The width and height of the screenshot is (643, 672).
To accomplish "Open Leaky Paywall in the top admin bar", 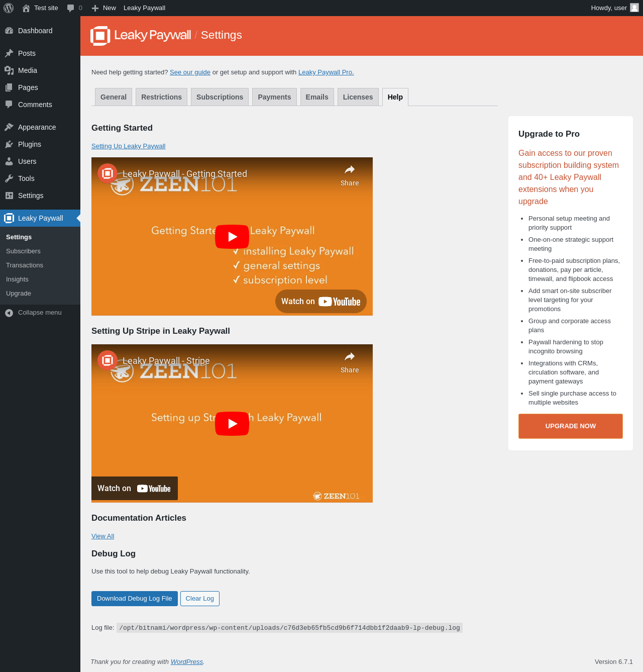I will click(144, 8).
